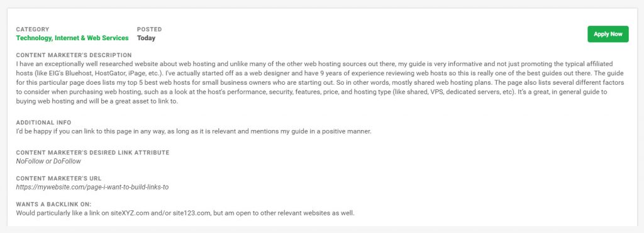Viewport: 644px width, 233px height.
Task: Open the Technology, Internet & Web Services category
Action: tap(72, 38)
